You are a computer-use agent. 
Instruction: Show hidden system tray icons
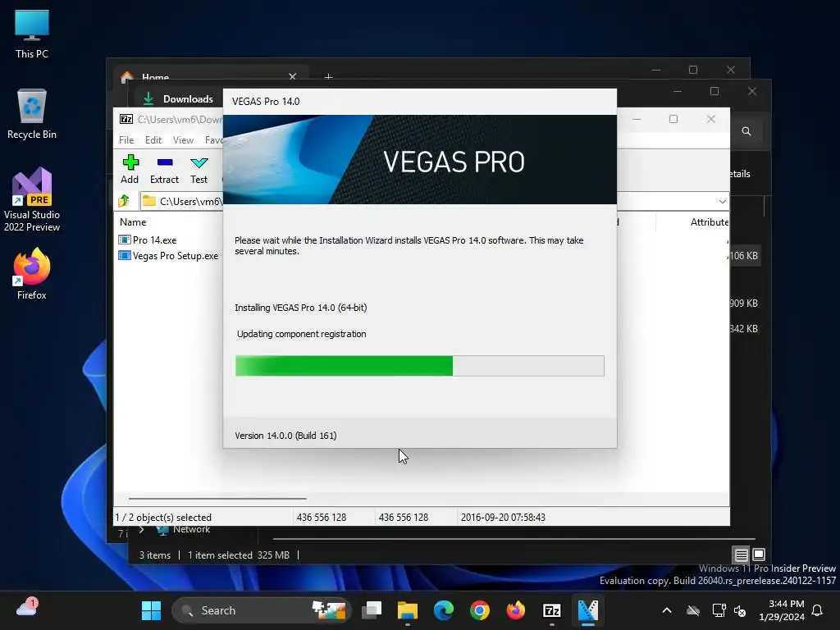tap(667, 610)
